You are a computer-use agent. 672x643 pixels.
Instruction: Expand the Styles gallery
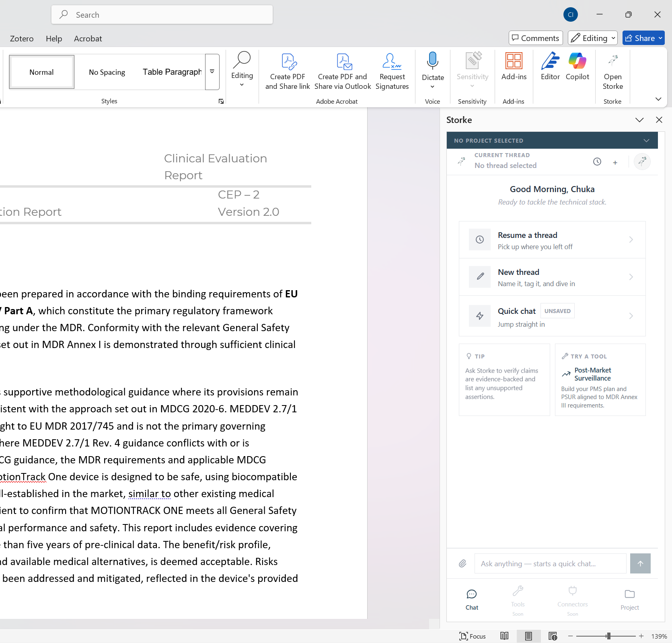coord(212,72)
